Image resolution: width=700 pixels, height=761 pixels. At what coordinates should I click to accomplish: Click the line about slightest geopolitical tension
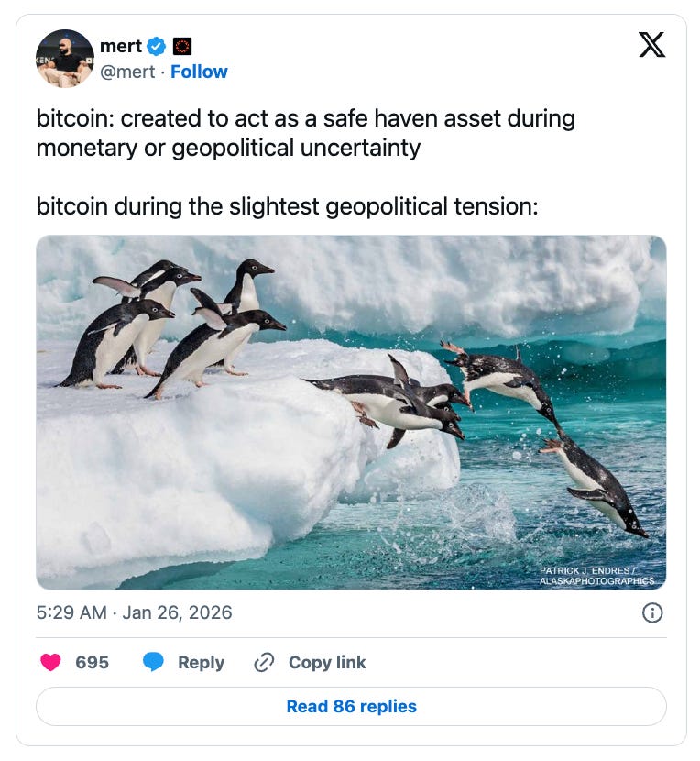tap(287, 206)
